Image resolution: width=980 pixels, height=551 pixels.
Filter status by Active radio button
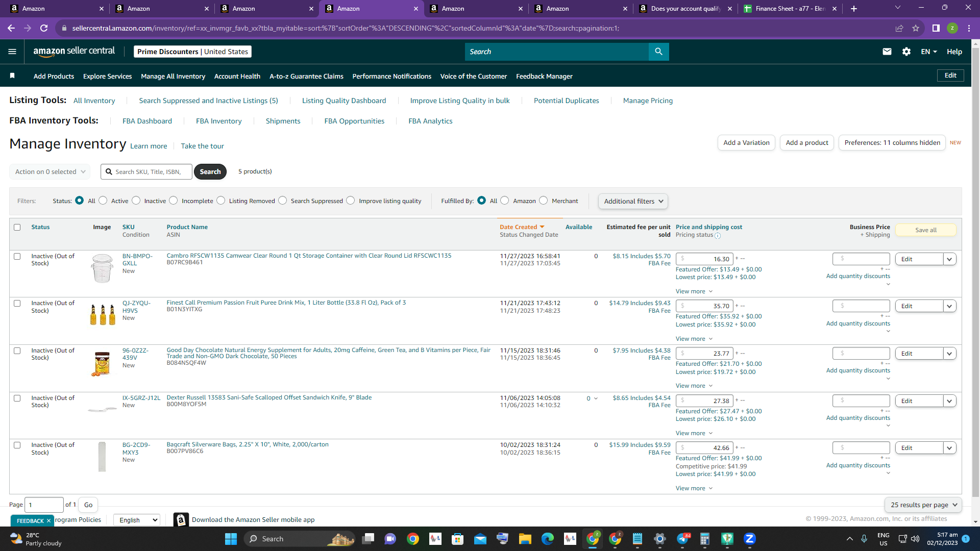click(x=103, y=201)
